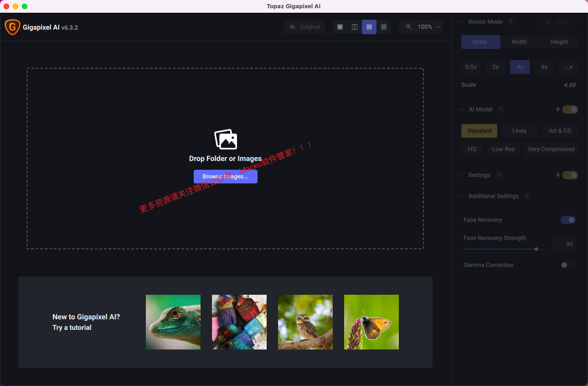Click the Scale value 4.00

click(569, 85)
